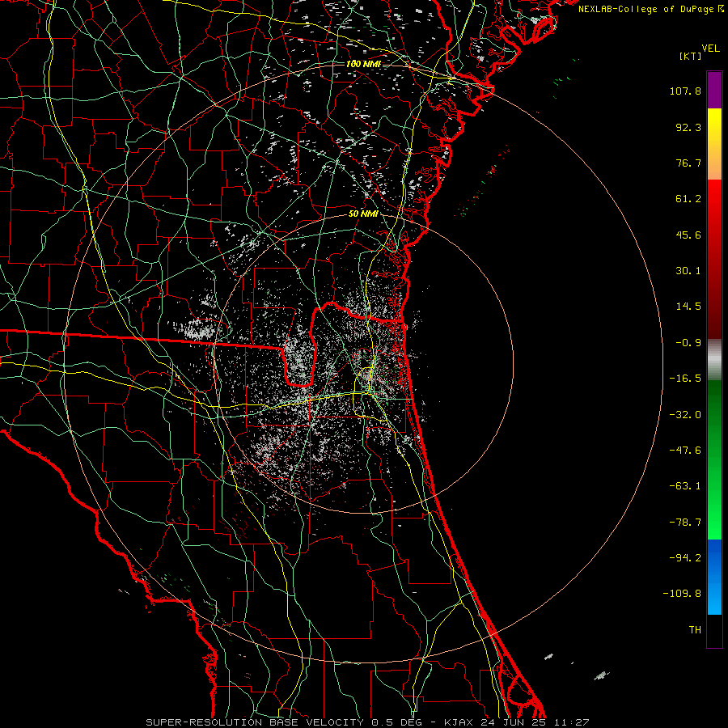Click the 107.8 velocity scale value

click(685, 91)
